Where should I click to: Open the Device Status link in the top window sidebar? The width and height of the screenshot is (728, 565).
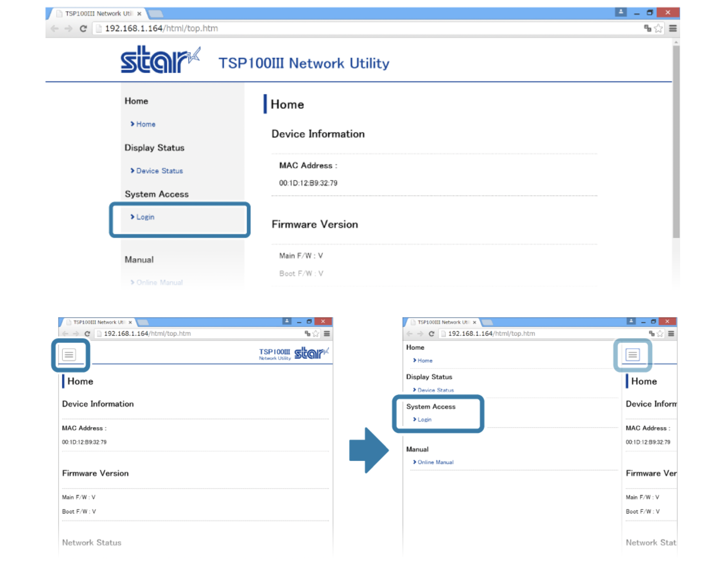(x=159, y=171)
